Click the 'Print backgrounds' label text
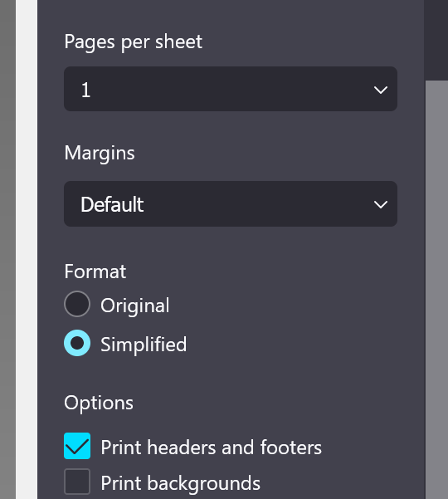448x499 pixels. (180, 483)
